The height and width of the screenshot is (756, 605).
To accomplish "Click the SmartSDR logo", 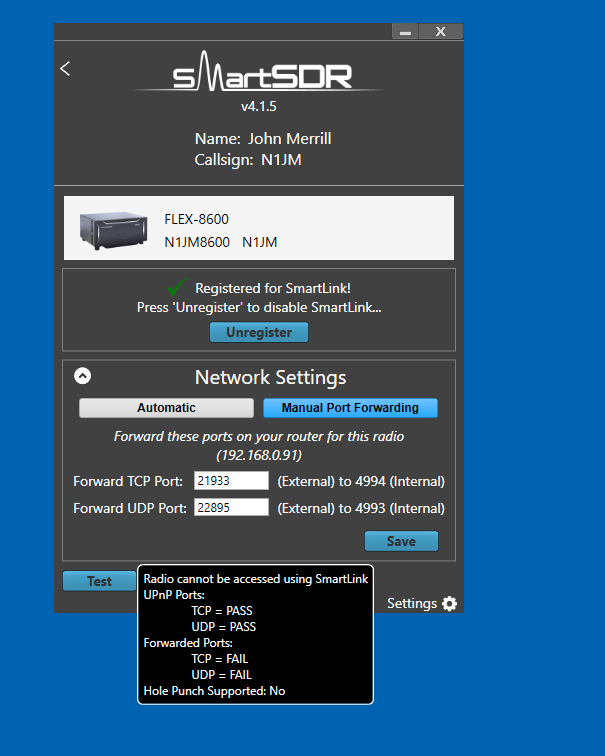I will (x=259, y=71).
